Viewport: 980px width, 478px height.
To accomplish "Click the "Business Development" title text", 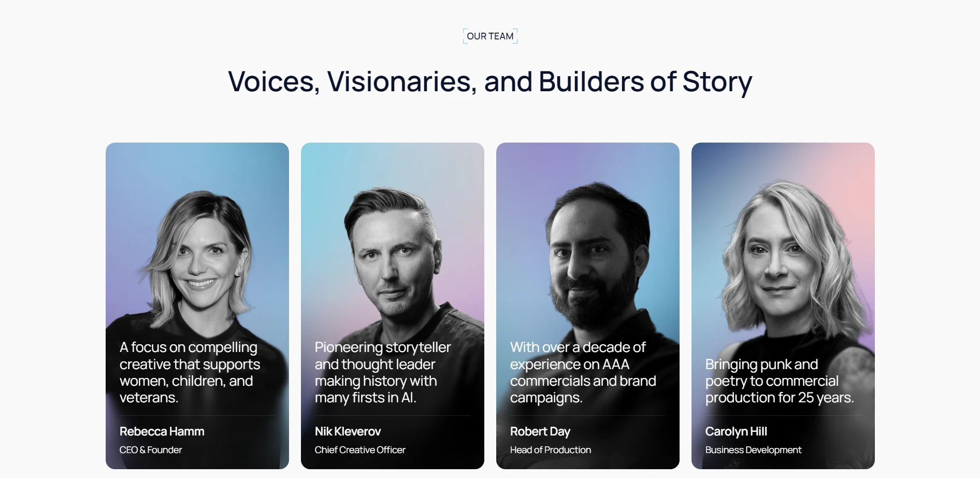I will coord(753,450).
